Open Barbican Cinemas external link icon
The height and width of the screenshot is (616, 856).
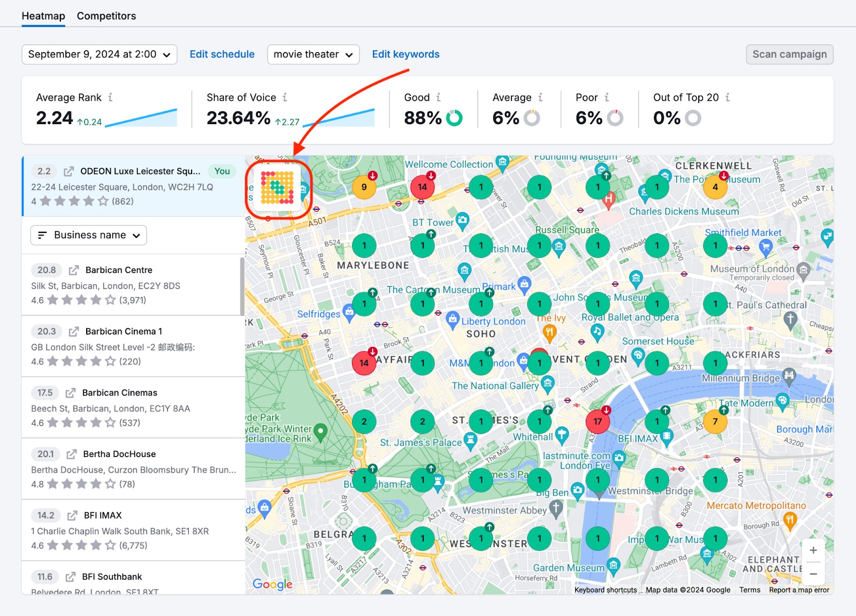point(71,393)
